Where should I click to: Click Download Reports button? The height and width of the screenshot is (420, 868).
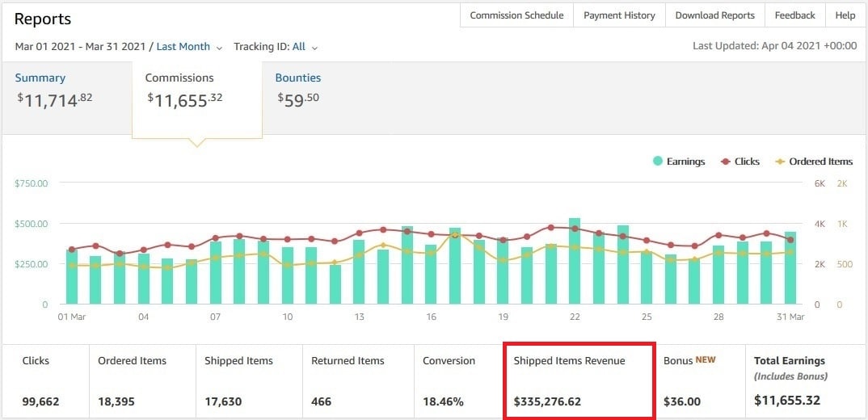click(714, 15)
